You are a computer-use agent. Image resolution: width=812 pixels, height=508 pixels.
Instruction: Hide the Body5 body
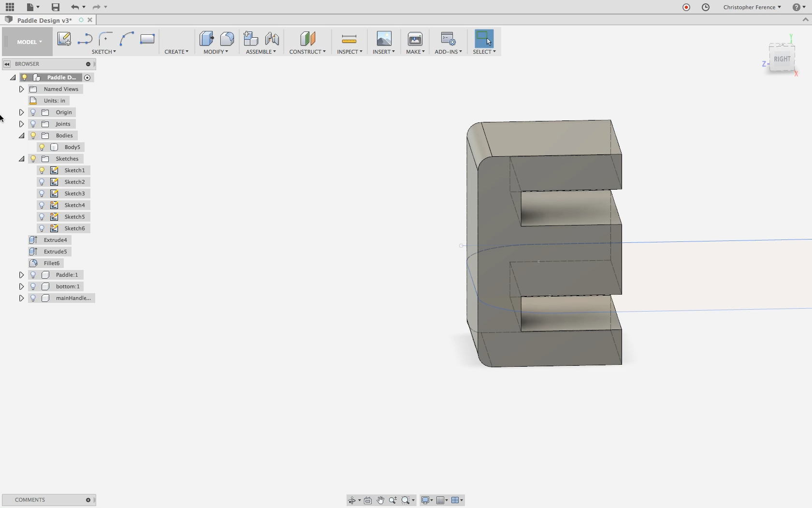click(x=41, y=147)
